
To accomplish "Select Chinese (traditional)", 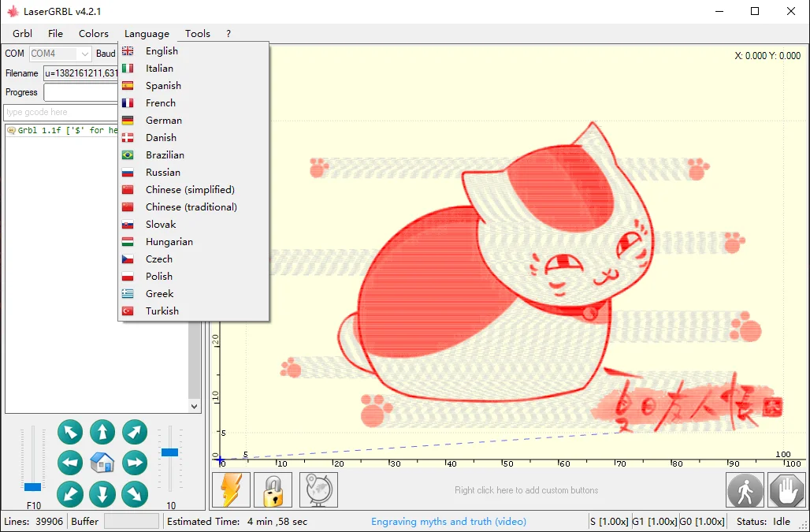I will [x=193, y=206].
